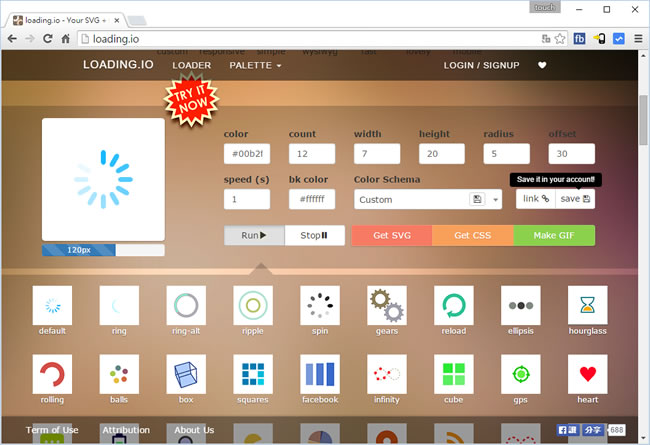650x445 pixels.
Task: Select the spin loader icon
Action: pos(320,305)
